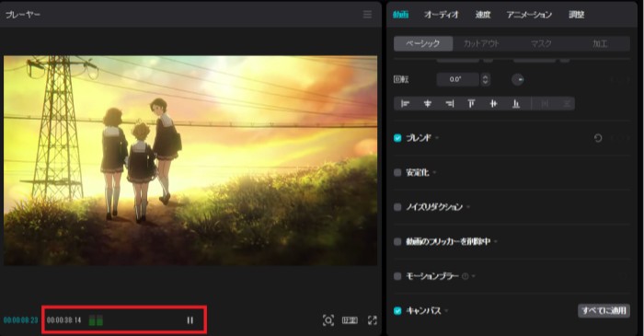Expand the ノイズリダクション section arrow
This screenshot has width=644, height=336.
click(x=468, y=207)
